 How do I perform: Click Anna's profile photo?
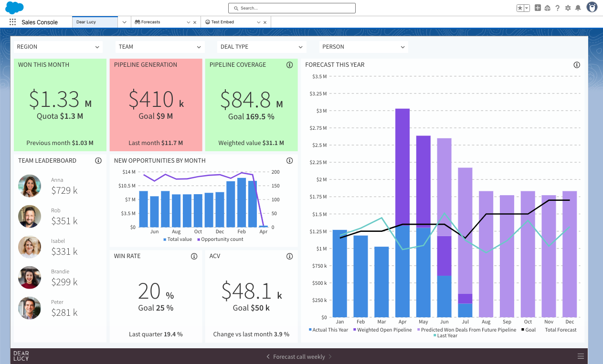pyautogui.click(x=30, y=186)
